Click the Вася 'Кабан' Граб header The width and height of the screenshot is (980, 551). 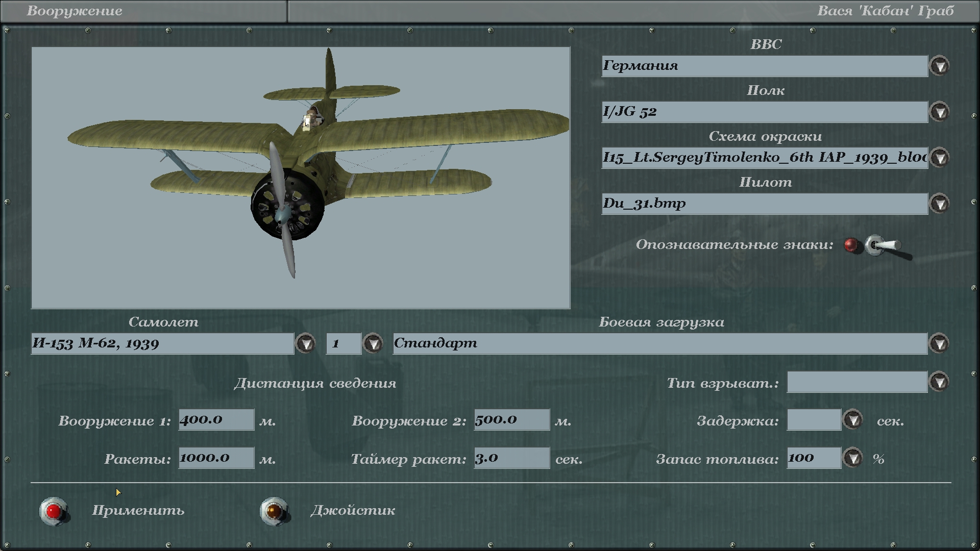click(885, 11)
